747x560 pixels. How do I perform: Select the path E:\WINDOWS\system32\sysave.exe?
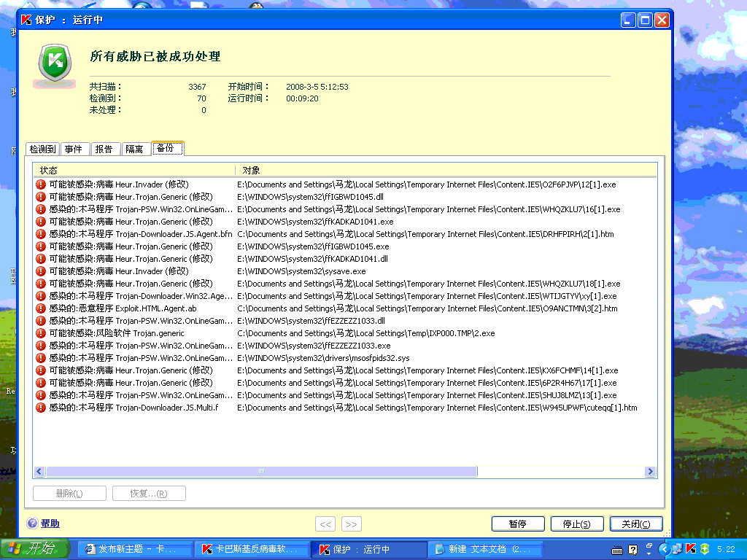coord(301,271)
